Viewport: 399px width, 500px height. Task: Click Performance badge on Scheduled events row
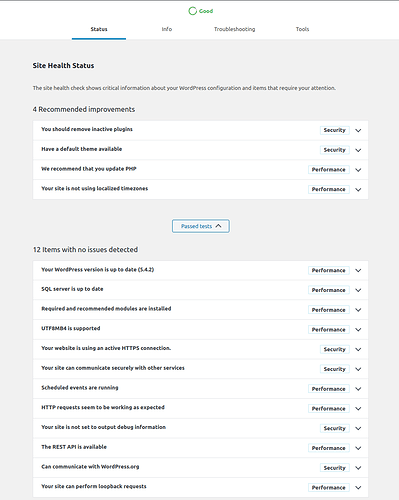[x=329, y=389]
